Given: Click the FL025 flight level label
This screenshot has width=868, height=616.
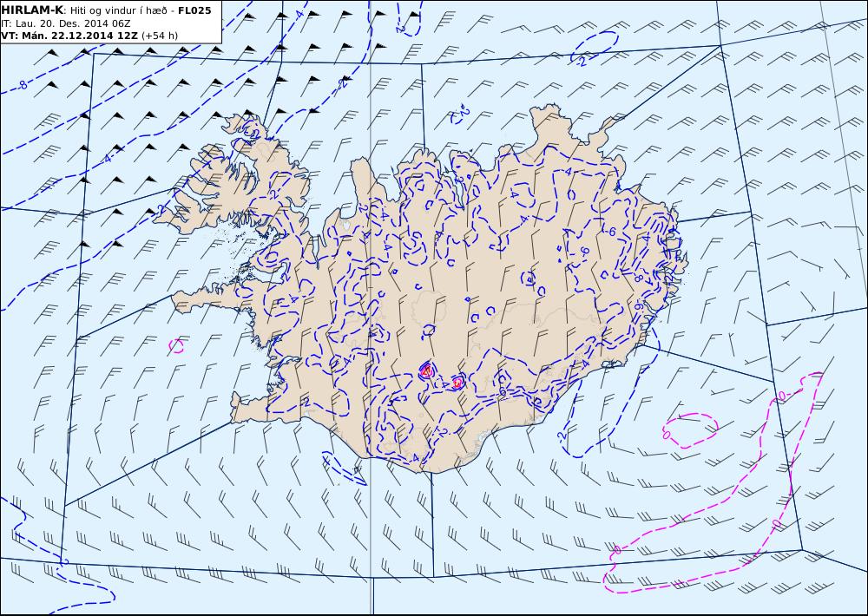Looking at the screenshot, I should 194,10.
